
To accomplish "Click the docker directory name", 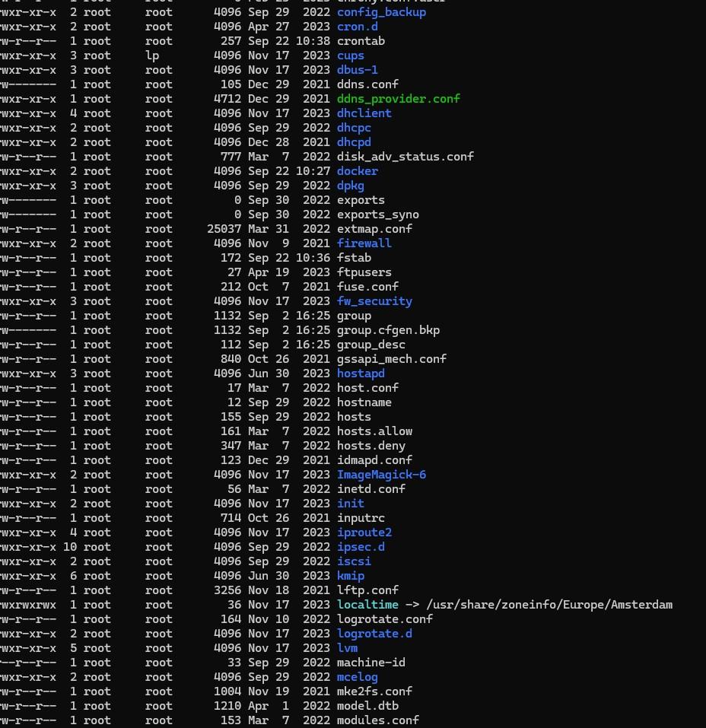I will (x=357, y=171).
